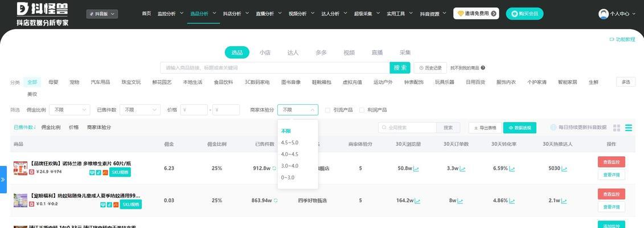Click red shop icon beside ¥0.1

pyautogui.click(x=32, y=203)
